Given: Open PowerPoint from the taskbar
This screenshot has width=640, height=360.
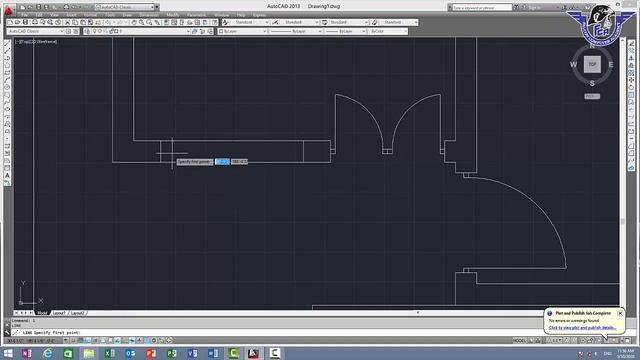Looking at the screenshot, I should tap(151, 353).
